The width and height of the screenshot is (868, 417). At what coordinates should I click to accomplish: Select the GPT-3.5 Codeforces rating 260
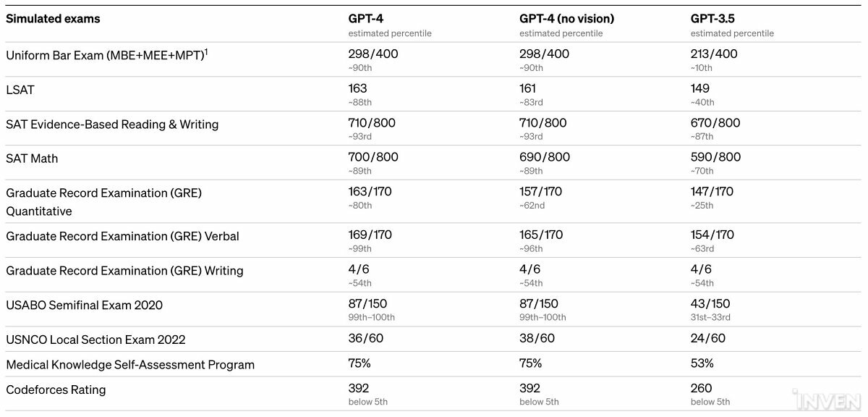tap(702, 388)
